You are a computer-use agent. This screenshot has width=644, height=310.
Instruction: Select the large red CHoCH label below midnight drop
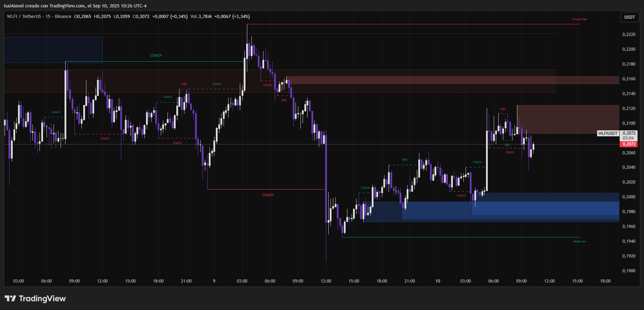[268, 195]
